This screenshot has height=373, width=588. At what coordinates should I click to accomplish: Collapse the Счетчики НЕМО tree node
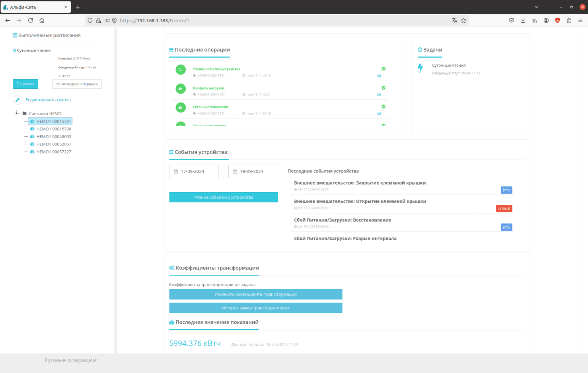click(17, 113)
